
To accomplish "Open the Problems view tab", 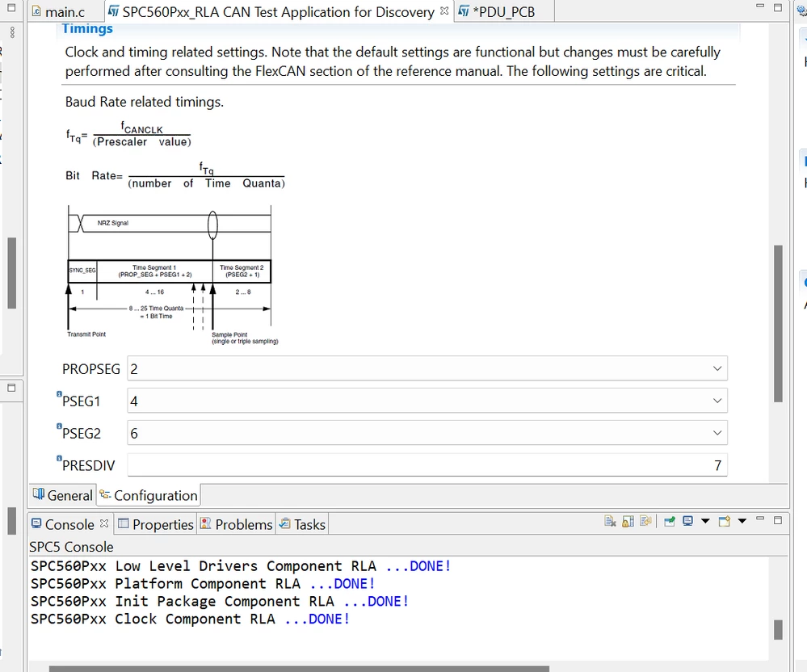I will click(236, 524).
